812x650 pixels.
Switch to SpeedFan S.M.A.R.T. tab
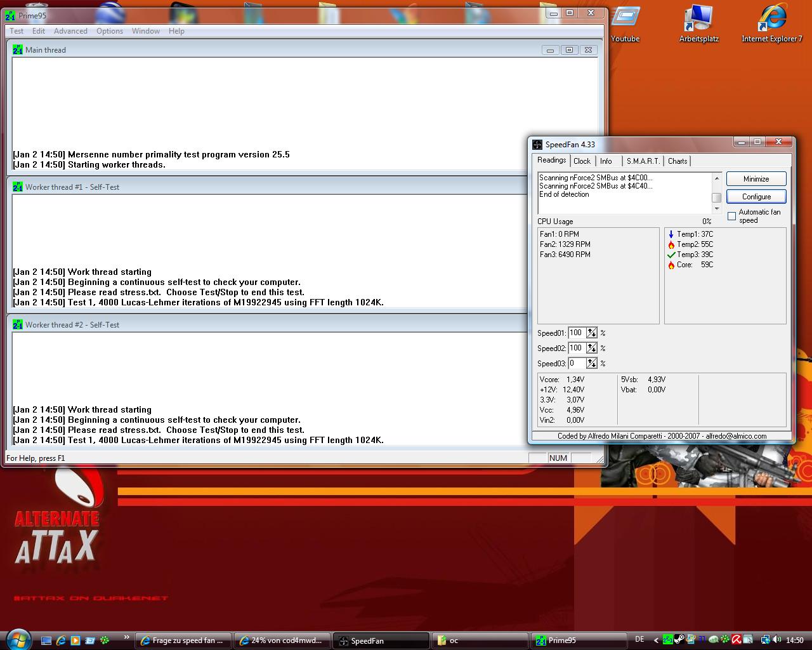pos(643,161)
